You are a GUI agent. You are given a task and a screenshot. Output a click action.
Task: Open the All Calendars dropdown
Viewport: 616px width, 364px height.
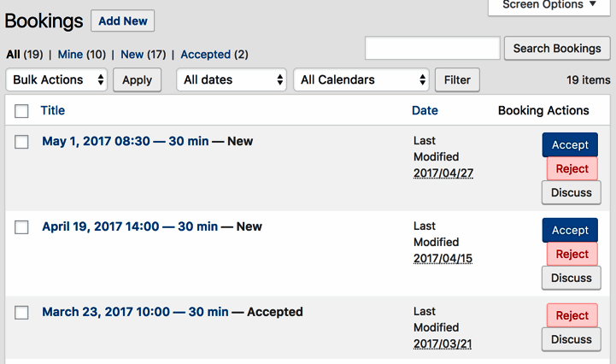361,80
